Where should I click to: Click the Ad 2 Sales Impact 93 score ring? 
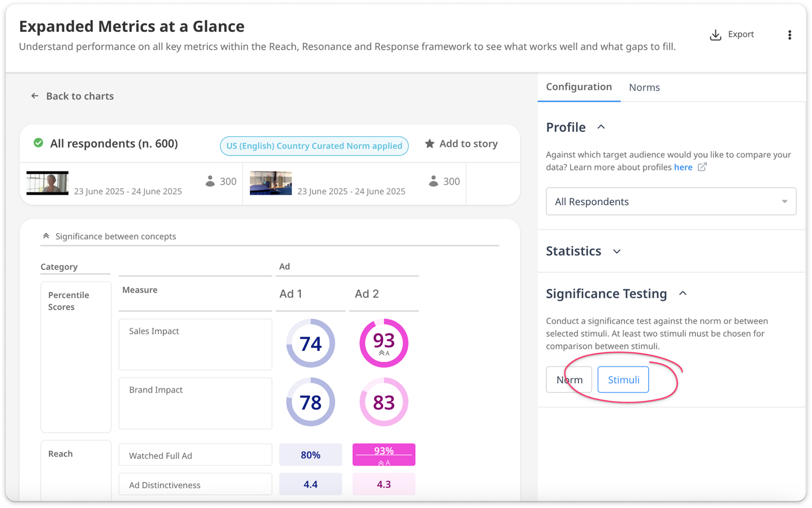point(383,343)
